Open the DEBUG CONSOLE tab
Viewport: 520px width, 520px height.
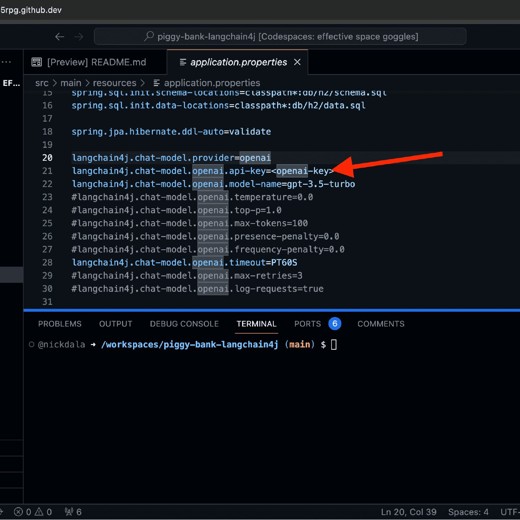pyautogui.click(x=184, y=324)
